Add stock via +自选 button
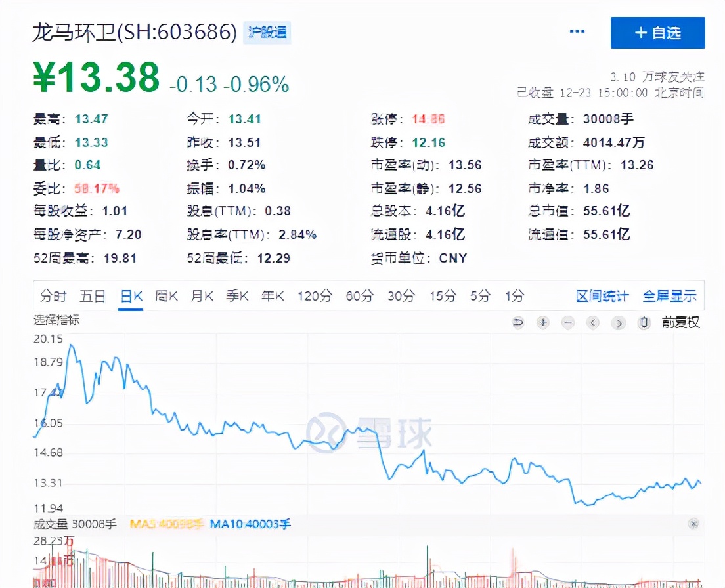Screen dimensions: 725x588 (x=657, y=33)
